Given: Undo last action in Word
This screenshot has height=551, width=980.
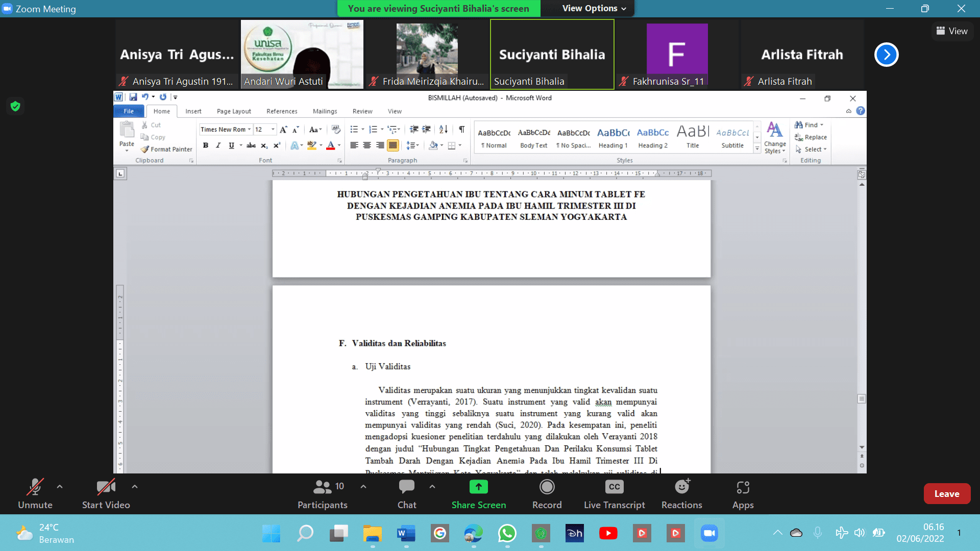Looking at the screenshot, I should [145, 97].
